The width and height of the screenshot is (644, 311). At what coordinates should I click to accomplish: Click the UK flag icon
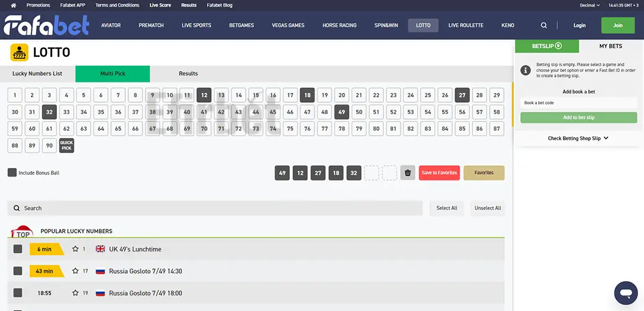tap(100, 249)
